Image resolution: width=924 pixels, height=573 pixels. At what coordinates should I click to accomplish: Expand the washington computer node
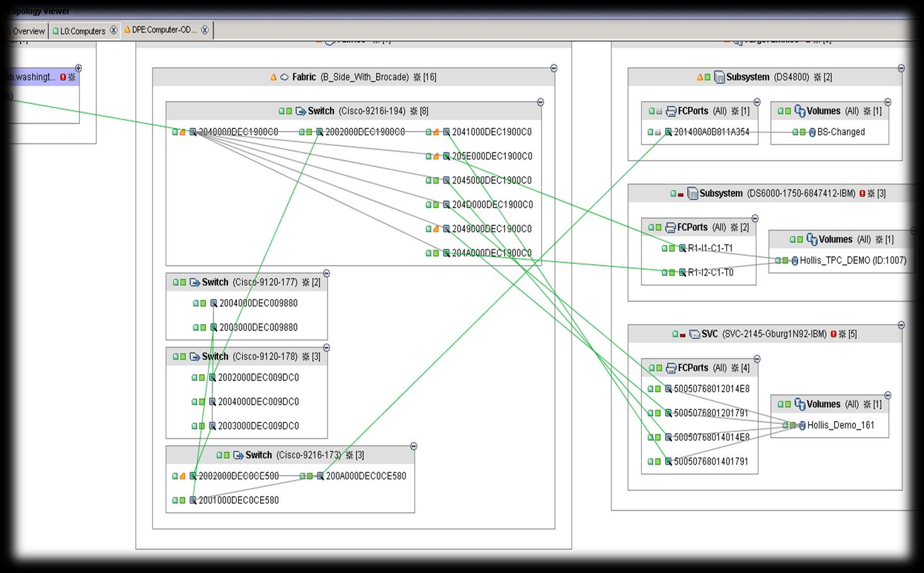(x=78, y=68)
